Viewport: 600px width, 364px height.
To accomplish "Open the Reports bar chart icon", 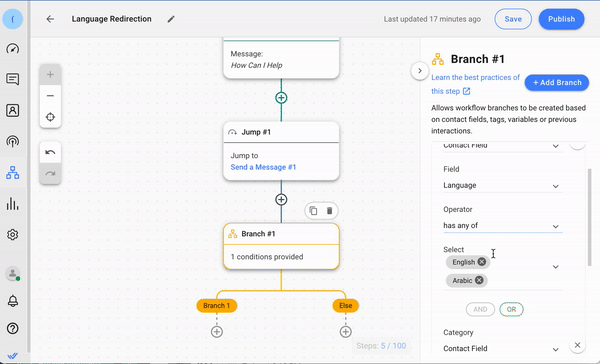I will click(13, 204).
